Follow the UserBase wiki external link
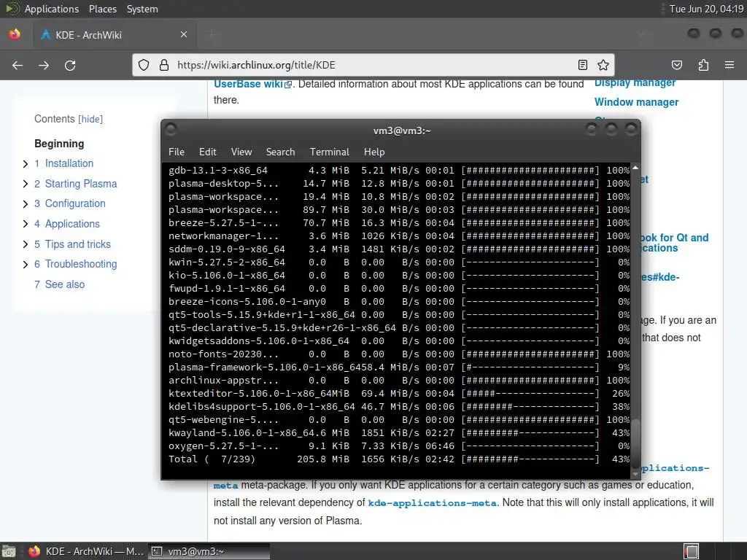Image resolution: width=747 pixels, height=560 pixels. tap(252, 85)
